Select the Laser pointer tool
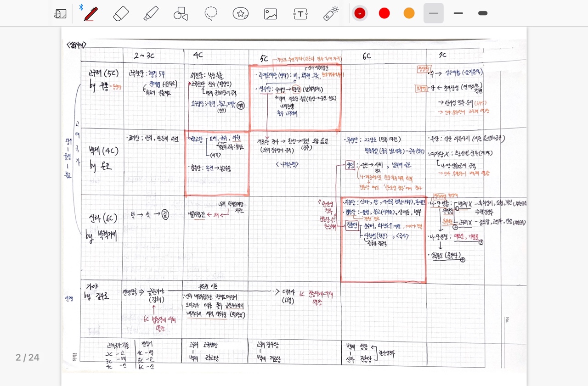The image size is (588, 386). 331,13
